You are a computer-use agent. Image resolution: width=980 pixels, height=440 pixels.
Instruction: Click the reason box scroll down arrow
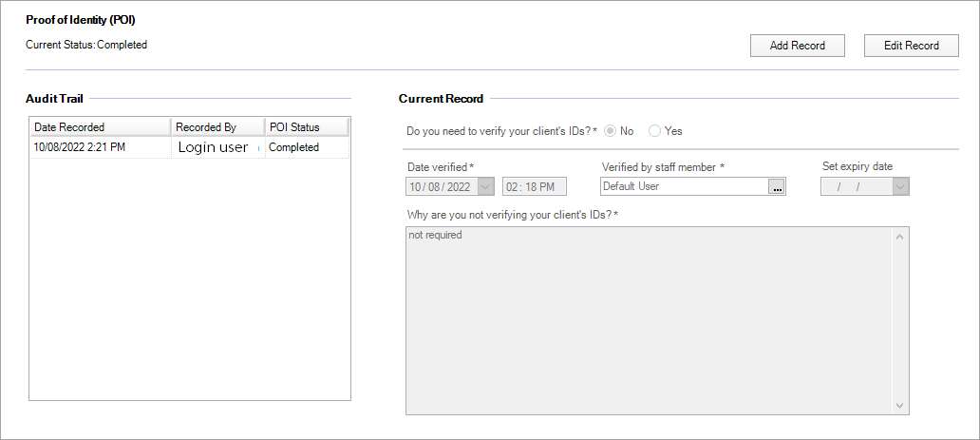point(900,406)
